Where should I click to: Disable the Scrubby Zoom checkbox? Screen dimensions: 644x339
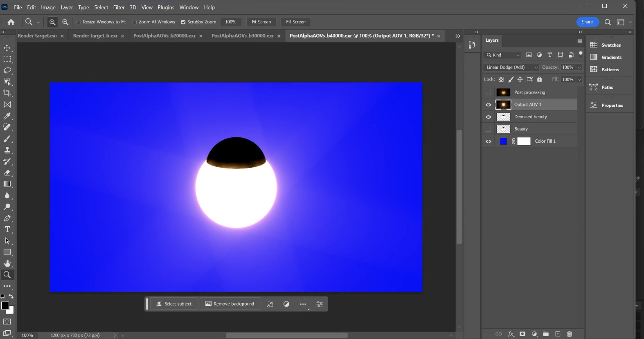[x=183, y=22]
